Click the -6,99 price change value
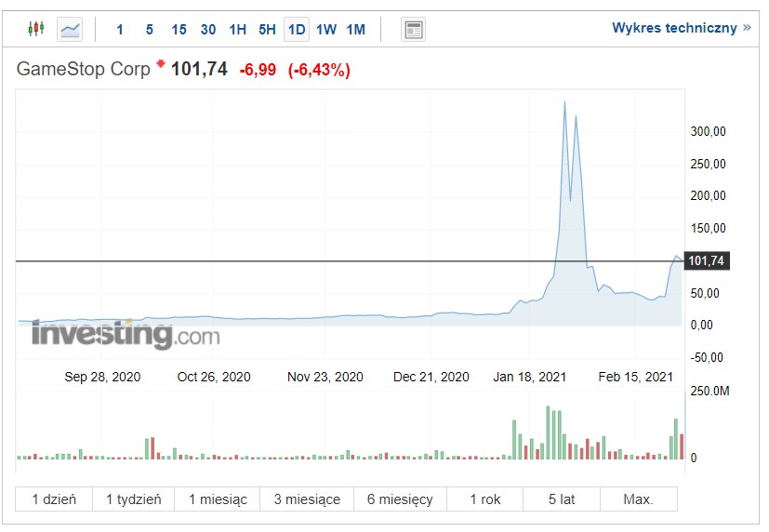Image resolution: width=769 pixels, height=532 pixels. pyautogui.click(x=258, y=70)
